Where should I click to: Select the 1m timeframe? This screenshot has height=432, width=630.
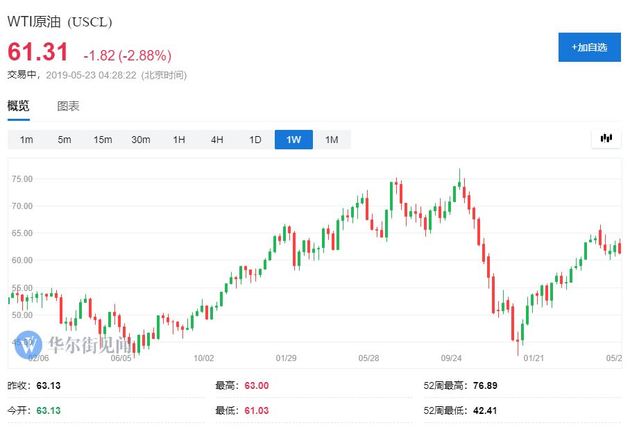26,139
